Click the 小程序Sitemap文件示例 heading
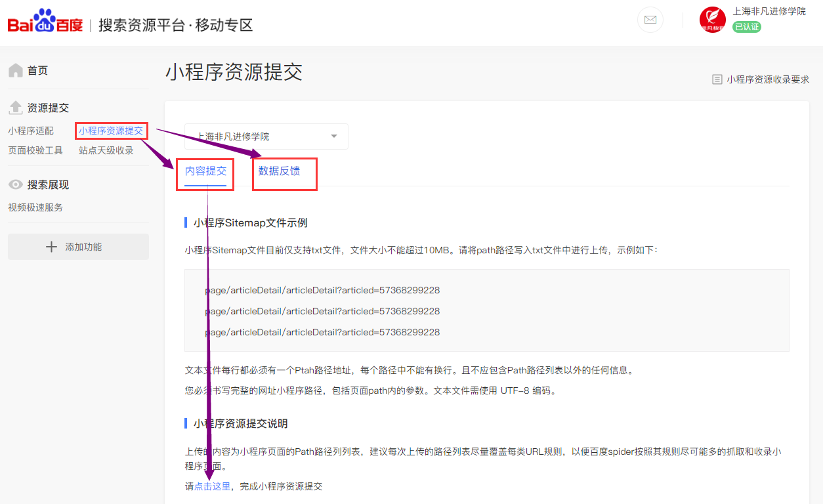Screen dimensions: 823x504 [251, 223]
